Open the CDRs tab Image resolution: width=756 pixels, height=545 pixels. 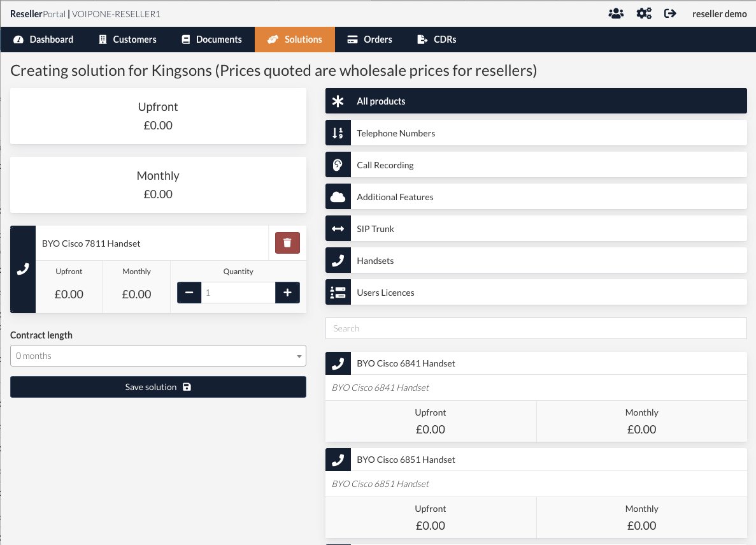[x=436, y=40]
